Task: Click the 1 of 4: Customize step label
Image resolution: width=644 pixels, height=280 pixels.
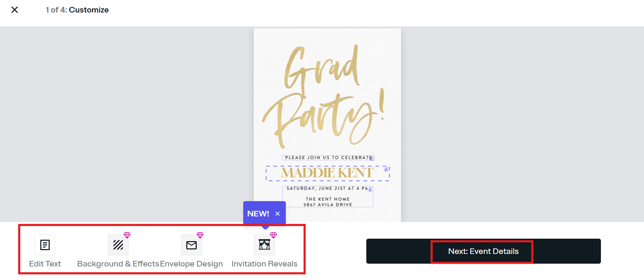Action: point(77,10)
